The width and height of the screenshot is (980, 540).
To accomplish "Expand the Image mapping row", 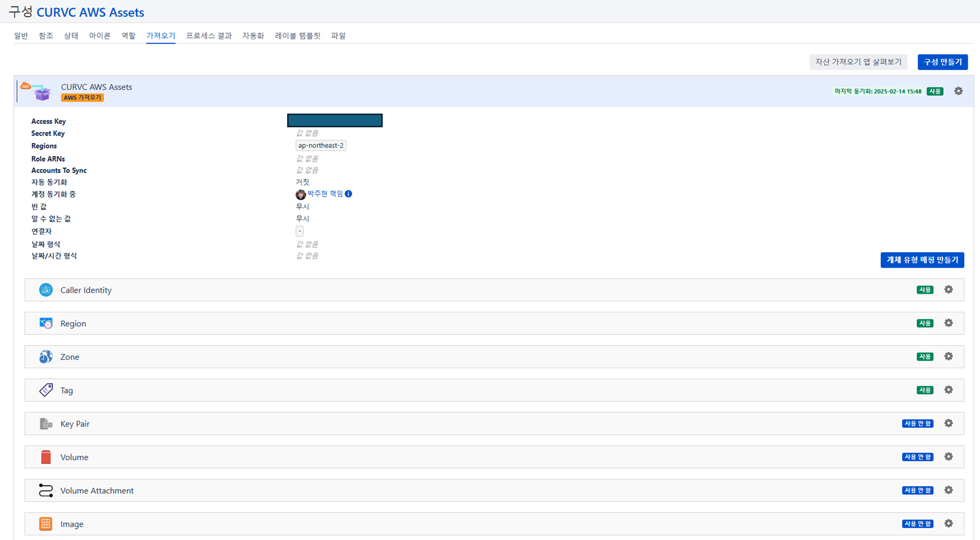I will pyautogui.click(x=494, y=524).
